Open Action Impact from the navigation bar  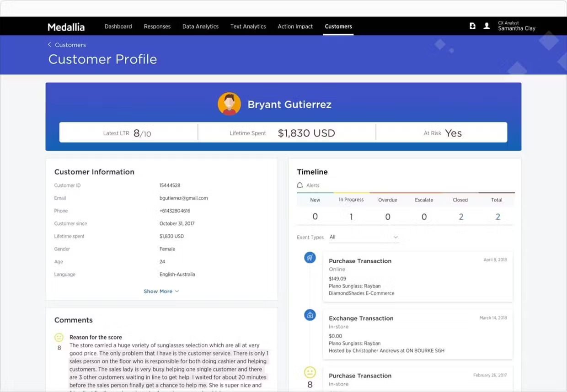(x=295, y=26)
